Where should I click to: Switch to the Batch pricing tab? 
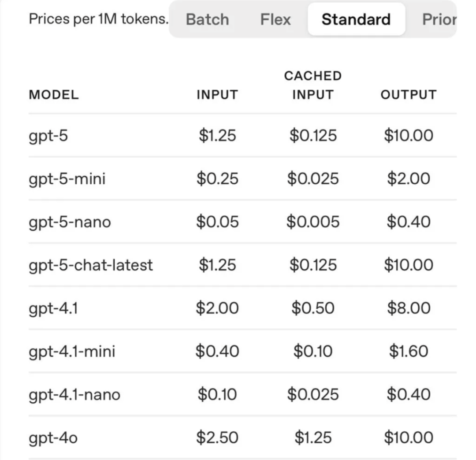click(x=207, y=19)
